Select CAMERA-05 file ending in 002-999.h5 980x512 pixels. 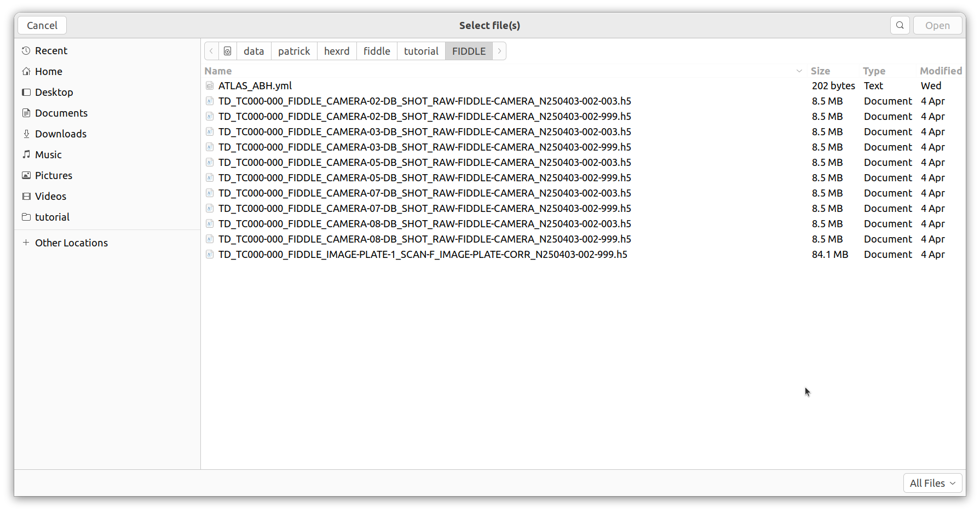coord(425,178)
